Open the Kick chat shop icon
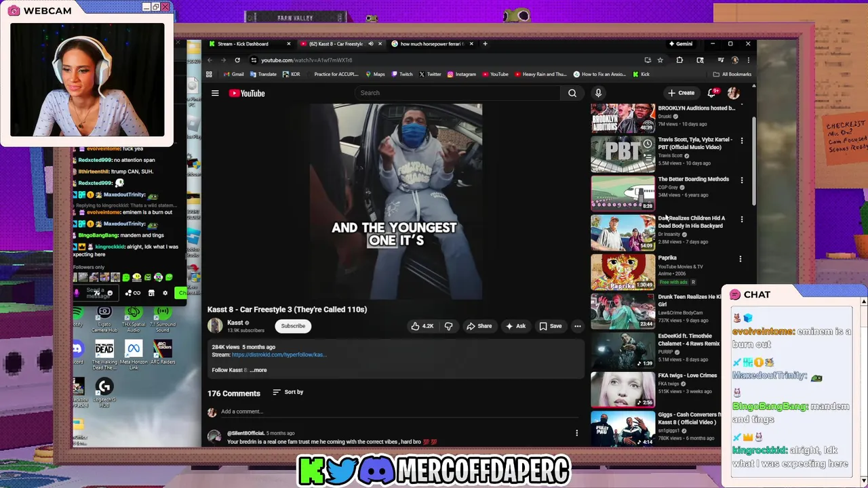Image resolution: width=868 pixels, height=488 pixels. tap(151, 293)
